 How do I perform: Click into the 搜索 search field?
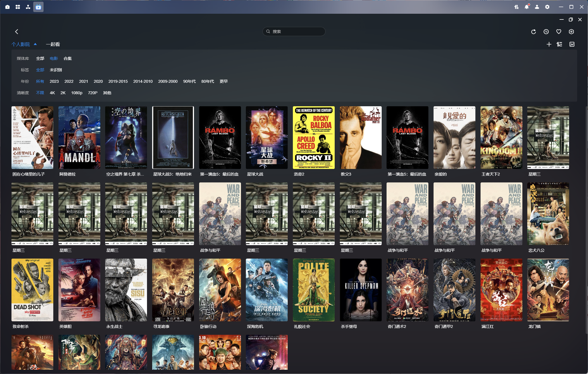click(294, 32)
